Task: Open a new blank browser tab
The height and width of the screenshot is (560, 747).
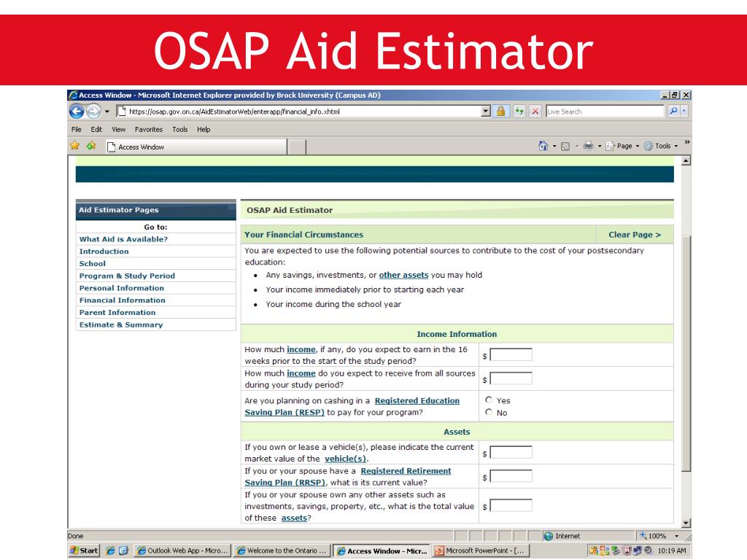Action: tap(298, 147)
